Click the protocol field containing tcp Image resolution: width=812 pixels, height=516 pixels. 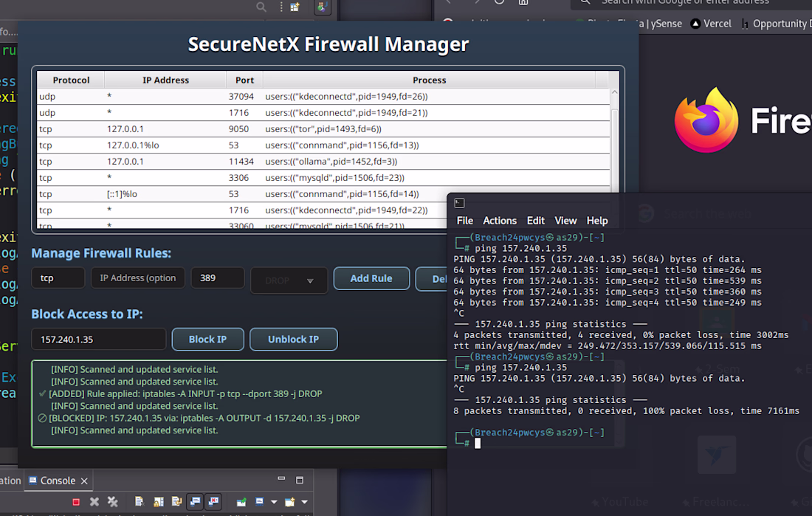(x=58, y=278)
